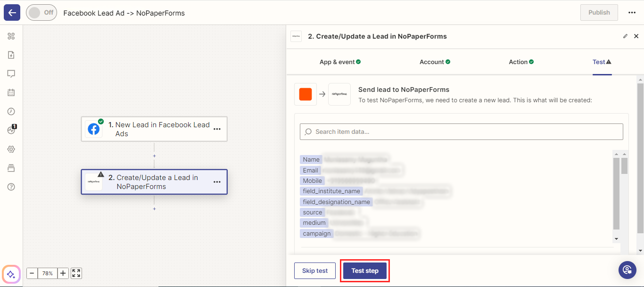Click the orange source app icon
This screenshot has height=287, width=644.
tap(305, 94)
